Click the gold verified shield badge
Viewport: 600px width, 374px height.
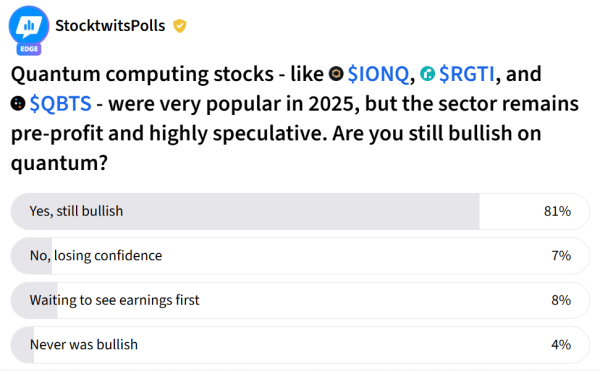(179, 26)
